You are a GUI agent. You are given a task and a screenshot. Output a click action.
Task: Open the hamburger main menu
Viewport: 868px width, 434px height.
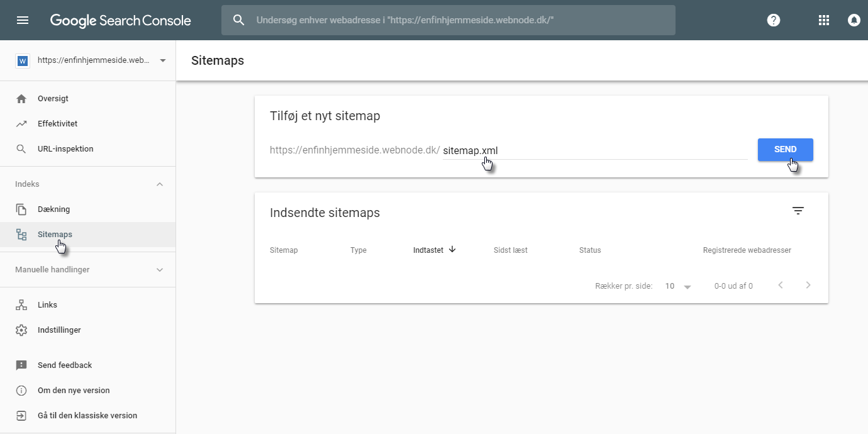tap(23, 20)
